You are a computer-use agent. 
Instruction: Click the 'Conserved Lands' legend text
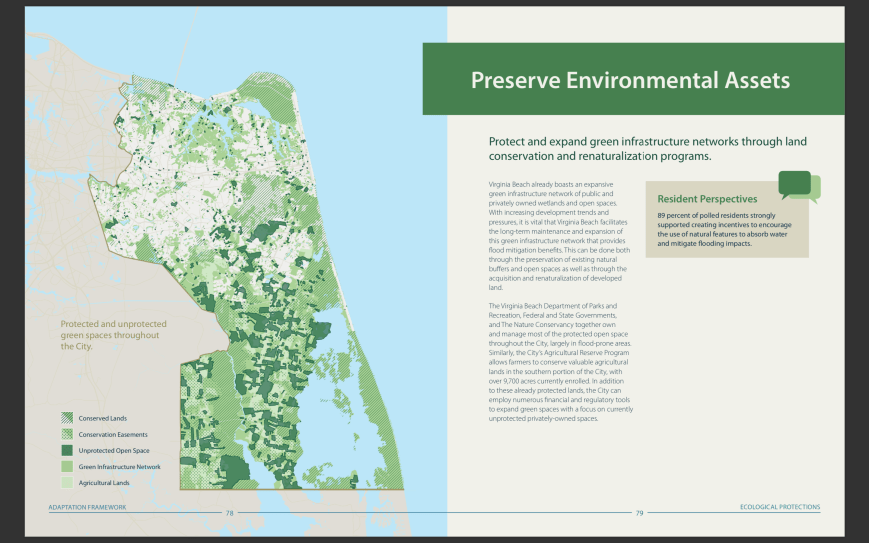[x=103, y=418]
